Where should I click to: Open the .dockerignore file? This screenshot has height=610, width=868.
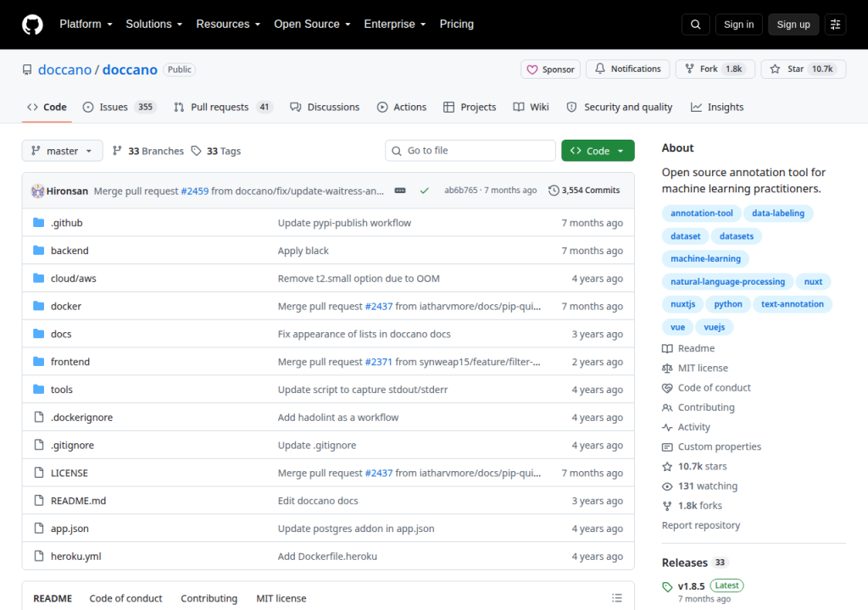click(81, 418)
